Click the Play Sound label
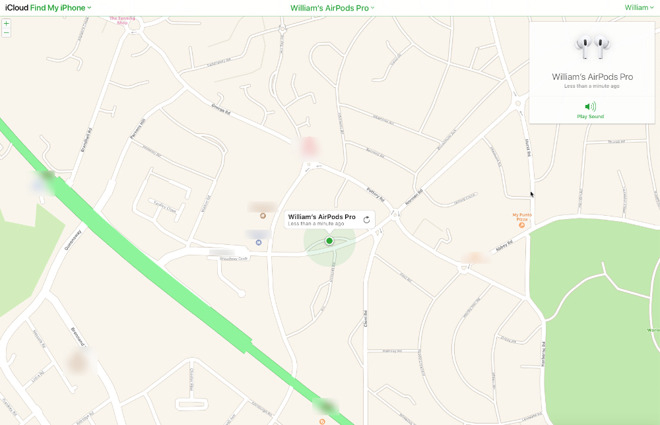 tap(590, 117)
